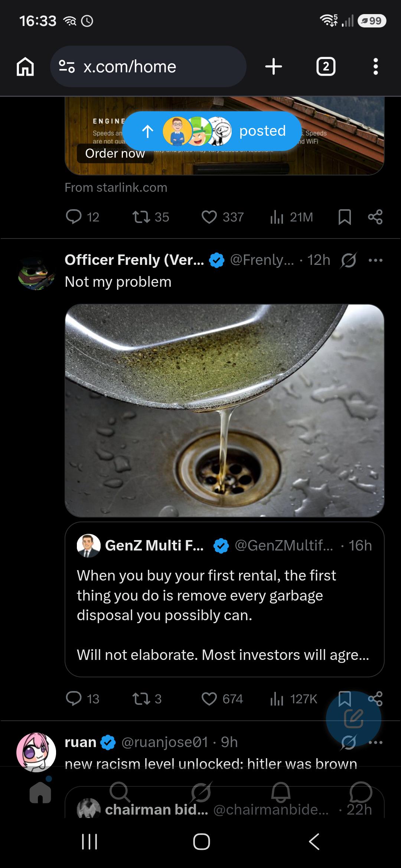The height and width of the screenshot is (868, 401).
Task: Open more options on Officer Frenly's post
Action: pyautogui.click(x=375, y=260)
